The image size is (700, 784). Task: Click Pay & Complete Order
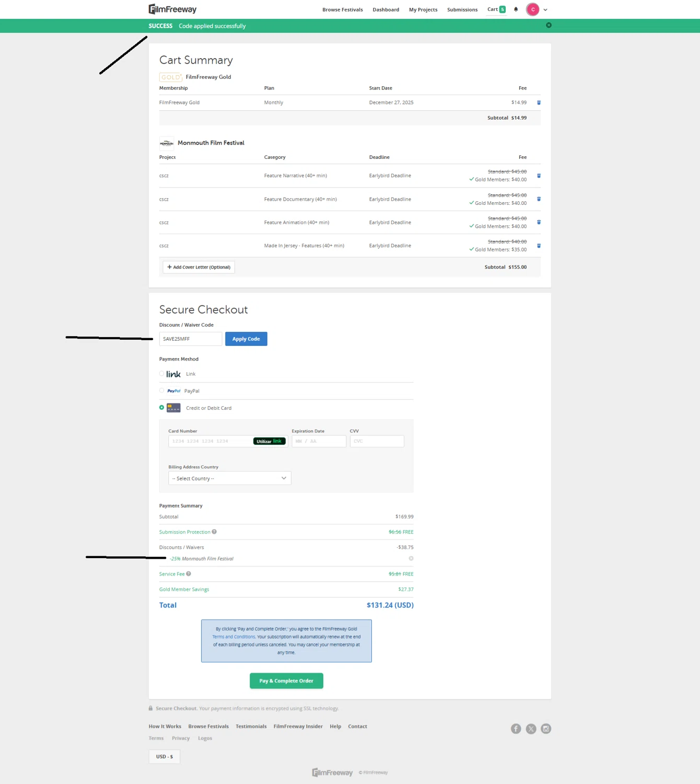coord(286,681)
